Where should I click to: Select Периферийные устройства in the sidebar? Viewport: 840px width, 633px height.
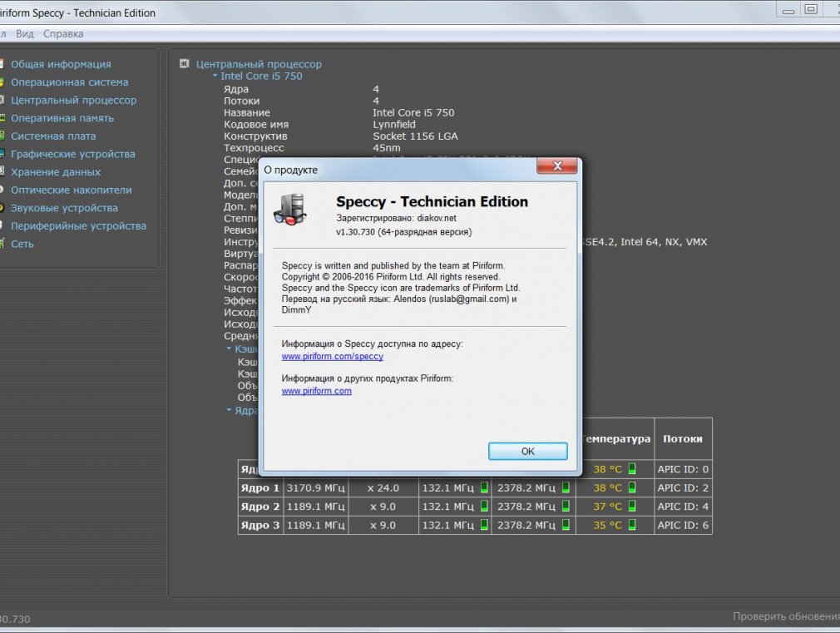[x=79, y=225]
